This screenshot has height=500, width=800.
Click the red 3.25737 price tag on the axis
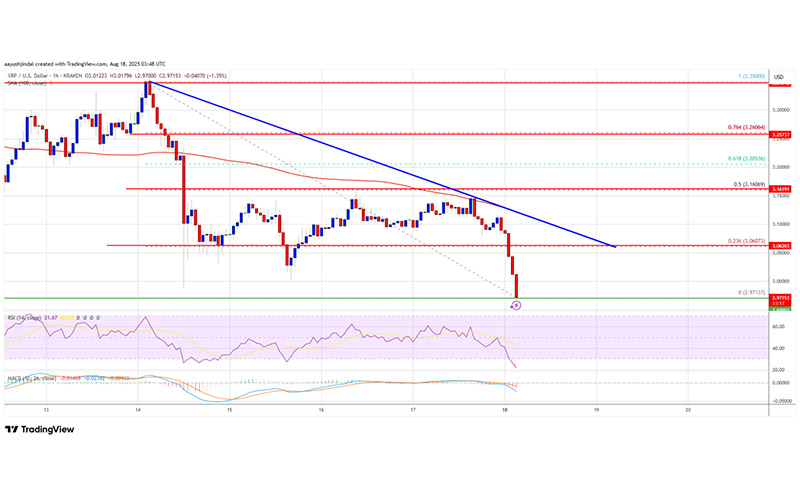point(781,134)
